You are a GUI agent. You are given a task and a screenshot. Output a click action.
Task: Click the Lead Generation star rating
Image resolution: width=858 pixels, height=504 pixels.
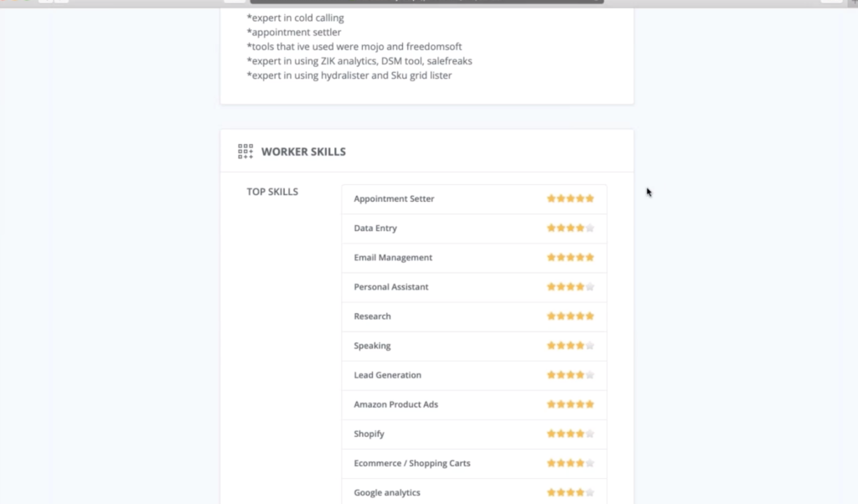570,375
